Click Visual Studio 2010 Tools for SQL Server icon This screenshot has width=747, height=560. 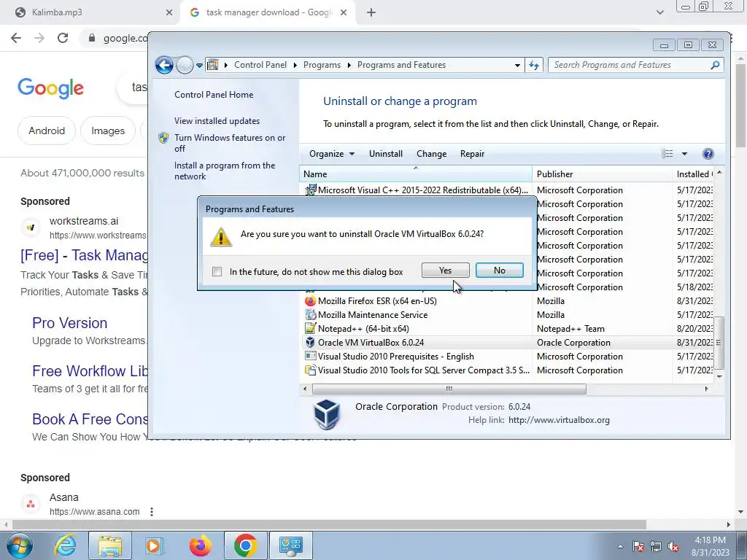pos(310,370)
